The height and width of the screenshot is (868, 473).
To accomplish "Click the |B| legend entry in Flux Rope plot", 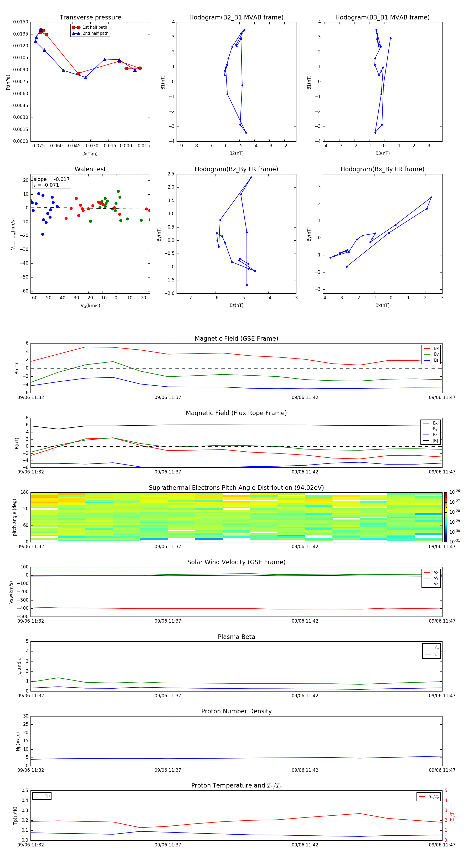I will 431,441.
